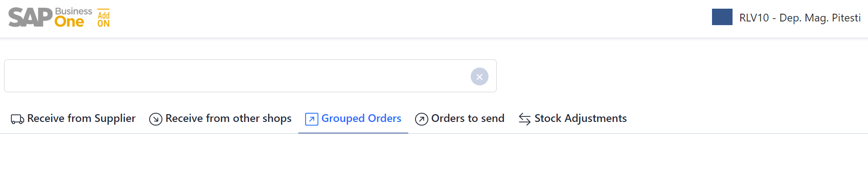Click the boxed arrow Grouped Orders icon
This screenshot has height=195, width=868.
pyautogui.click(x=312, y=119)
